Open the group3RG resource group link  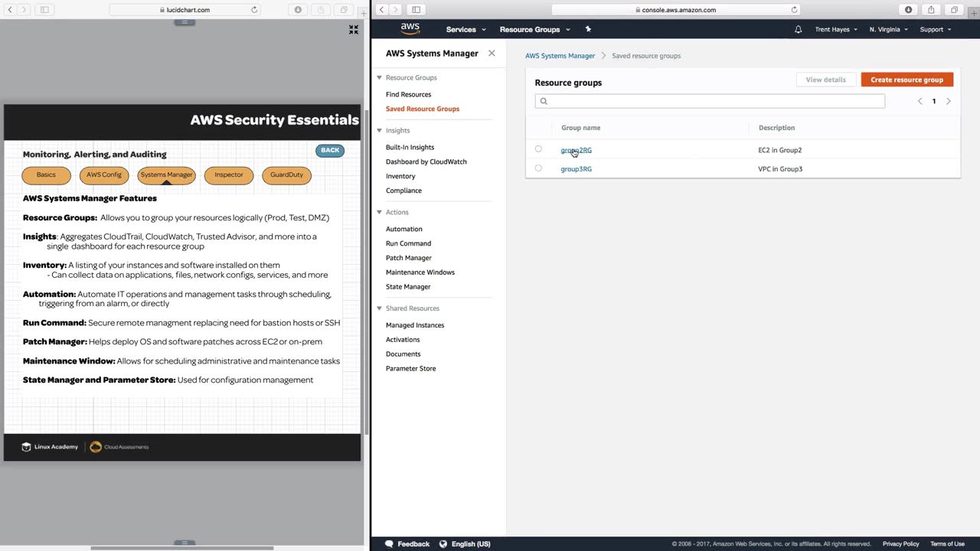576,169
